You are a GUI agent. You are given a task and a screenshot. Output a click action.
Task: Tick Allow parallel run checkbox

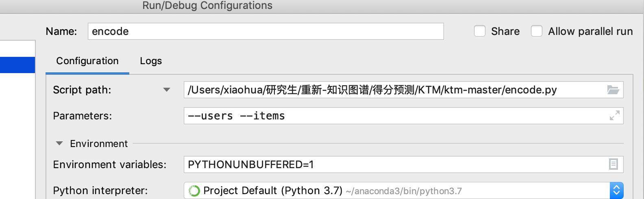click(537, 31)
